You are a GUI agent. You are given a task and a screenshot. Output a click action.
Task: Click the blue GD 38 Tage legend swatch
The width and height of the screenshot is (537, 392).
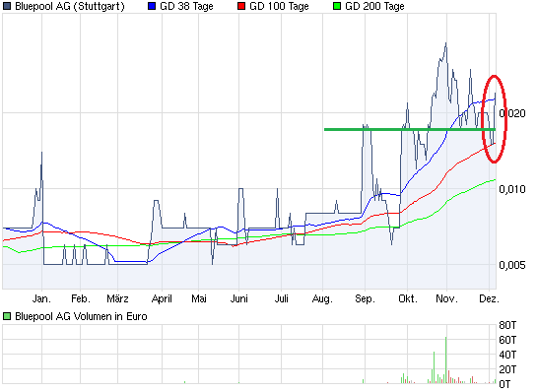click(x=152, y=6)
